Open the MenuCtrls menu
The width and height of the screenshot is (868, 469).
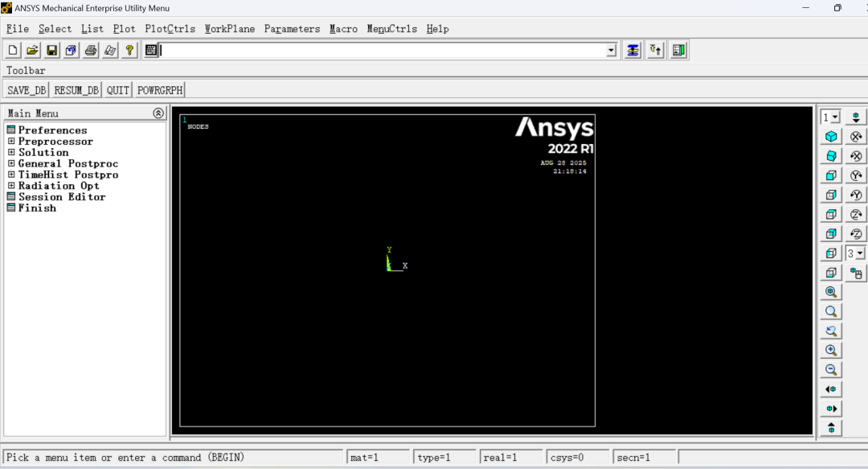pyautogui.click(x=392, y=29)
